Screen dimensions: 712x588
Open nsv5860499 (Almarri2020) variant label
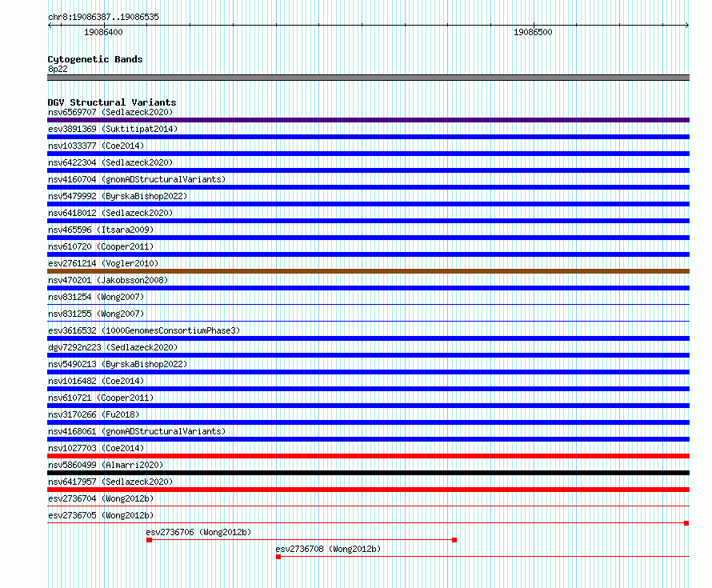pyautogui.click(x=106, y=465)
